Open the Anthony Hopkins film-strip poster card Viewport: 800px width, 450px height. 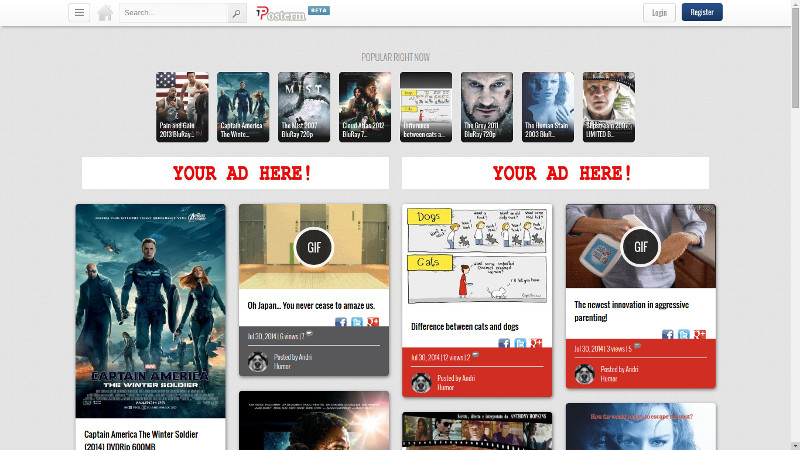[x=477, y=431]
